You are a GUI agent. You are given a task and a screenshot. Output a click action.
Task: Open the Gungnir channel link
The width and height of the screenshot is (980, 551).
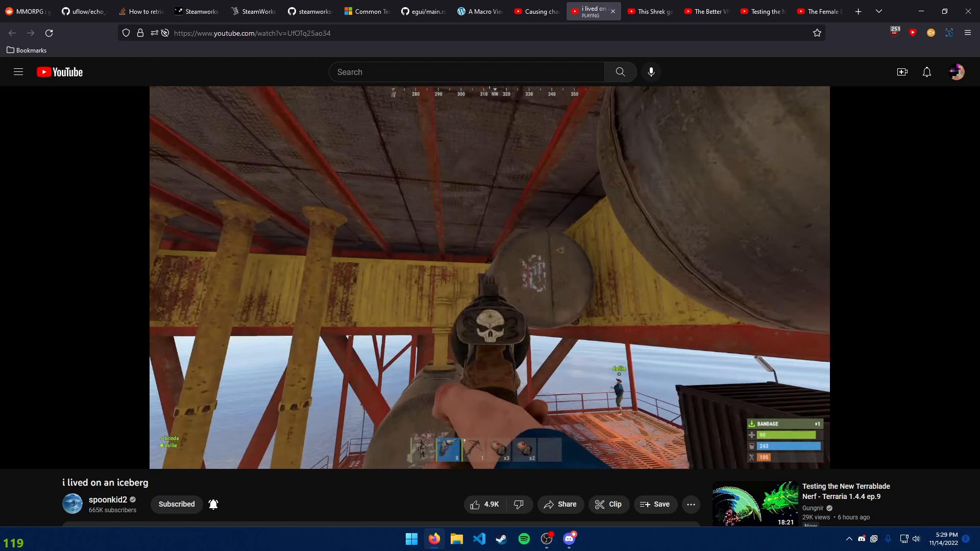coord(813,508)
